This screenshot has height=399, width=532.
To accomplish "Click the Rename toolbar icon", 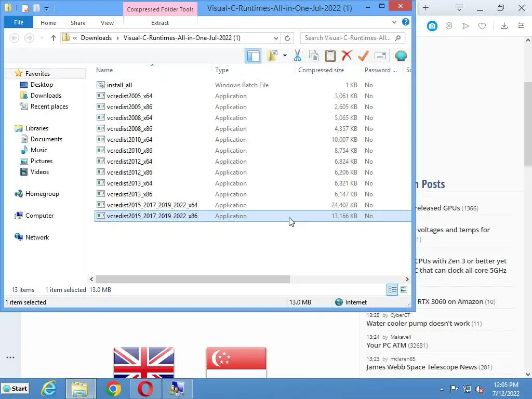I will coord(380,56).
